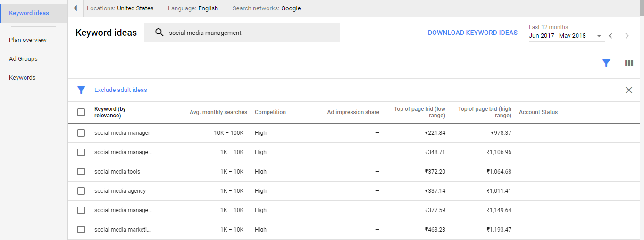Viewport: 644px width, 240px height.
Task: Go to previous date range arrow
Action: 611,36
